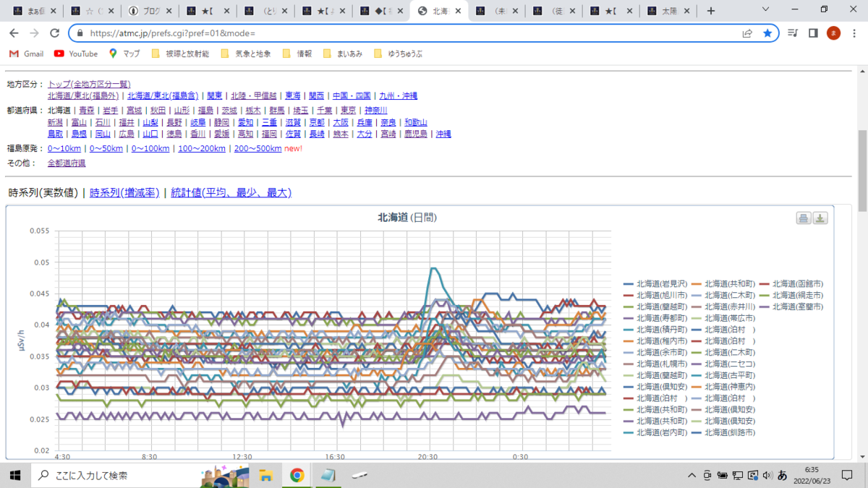This screenshot has height=488, width=868.
Task: Open ゆうちゅうぶ bookmark folder
Action: click(x=398, y=53)
